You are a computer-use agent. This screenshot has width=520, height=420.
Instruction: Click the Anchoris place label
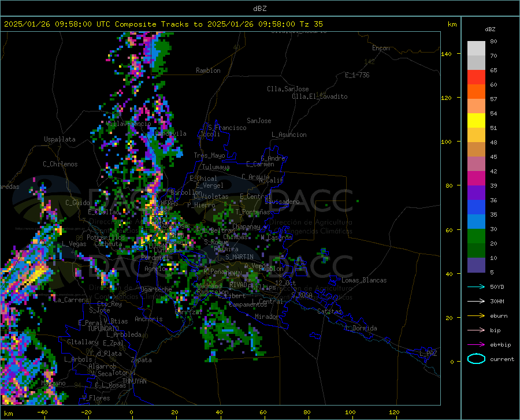[x=148, y=319]
